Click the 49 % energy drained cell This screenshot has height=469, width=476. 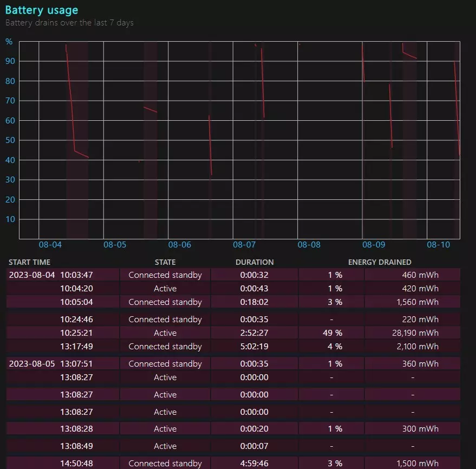click(x=332, y=333)
